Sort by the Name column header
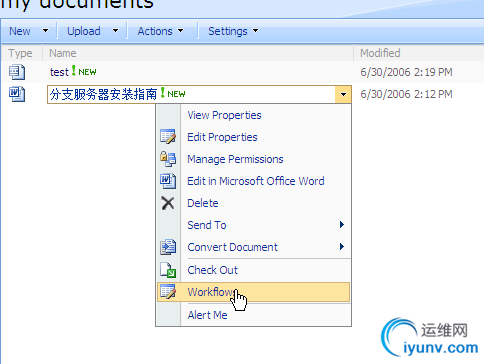The height and width of the screenshot is (364, 484). click(63, 53)
